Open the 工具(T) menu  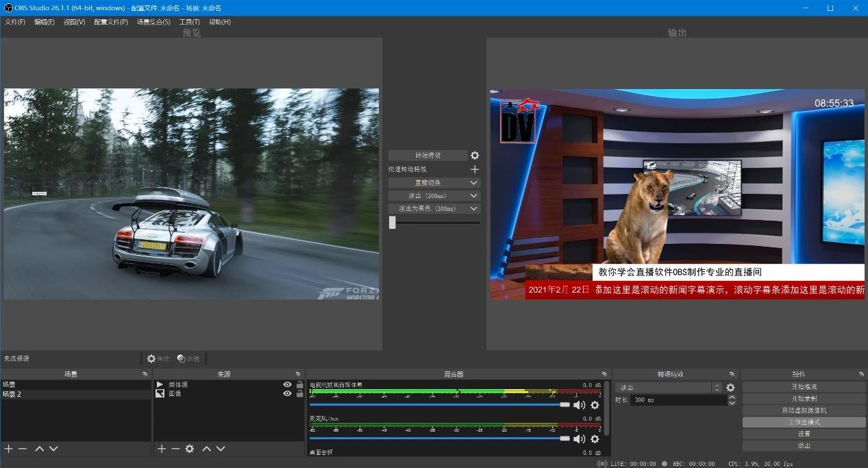[x=190, y=22]
